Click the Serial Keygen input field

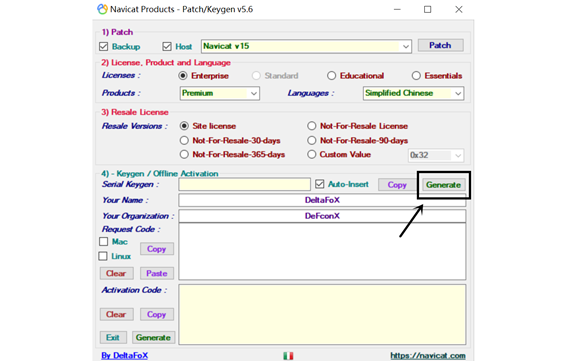(244, 184)
